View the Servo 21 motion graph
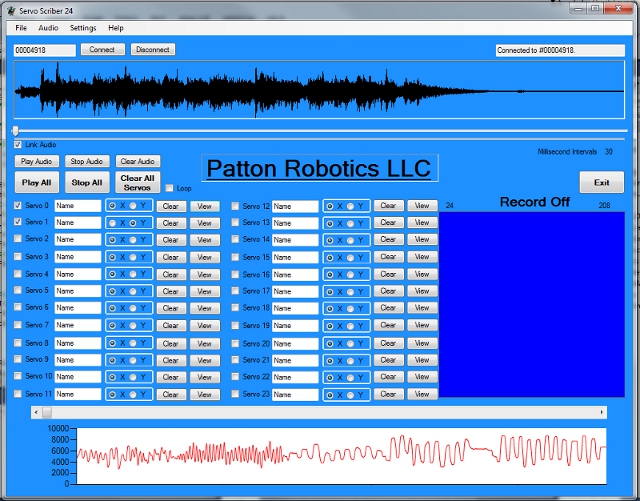Screen dimensions: 640x501 tap(422, 360)
